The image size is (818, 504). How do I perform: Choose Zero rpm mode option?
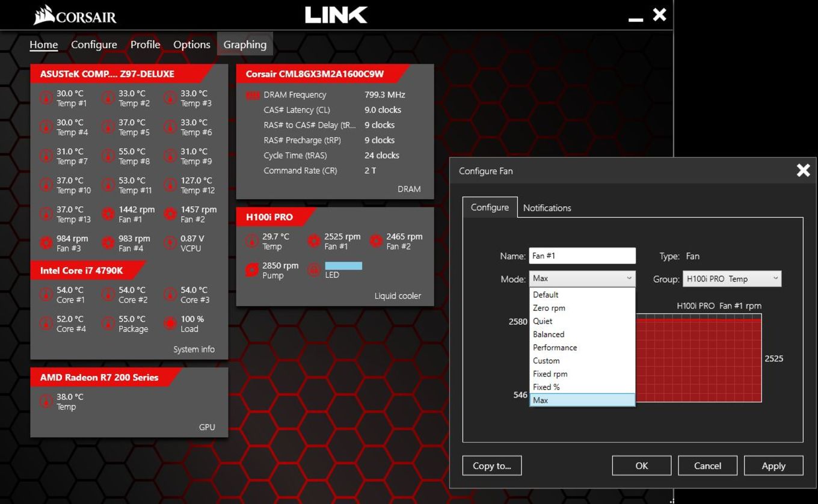(x=582, y=308)
